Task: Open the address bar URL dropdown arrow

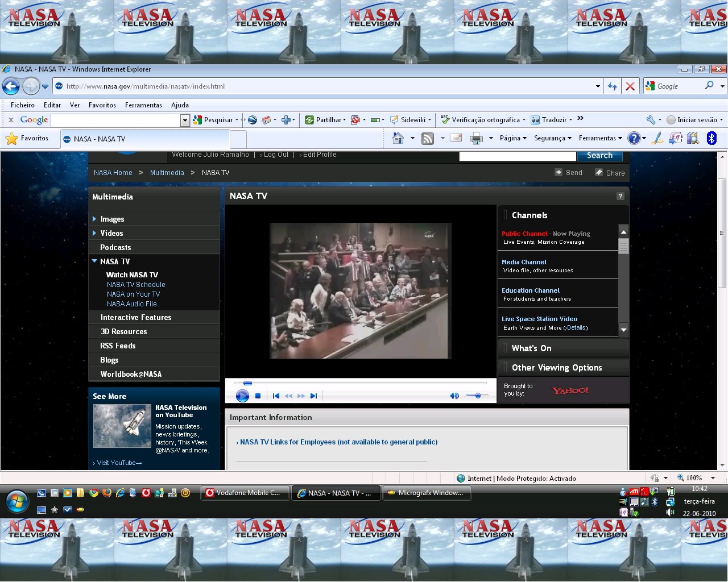Action: click(x=598, y=86)
